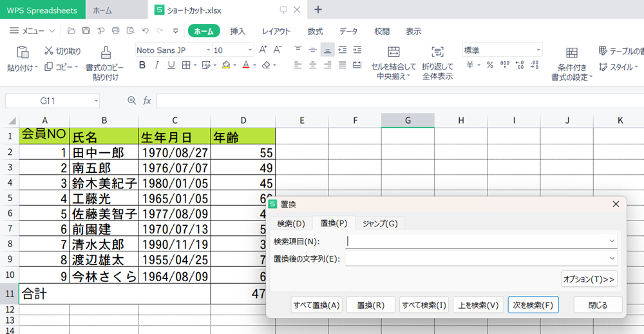The image size is (644, 334).
Task: Switch to データ ribbon tab
Action: 348,31
